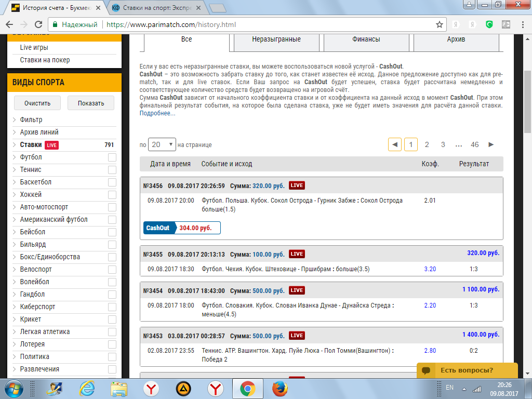Go to next page arrow in pagination
Viewport: 532px width, 399px height.
(491, 144)
